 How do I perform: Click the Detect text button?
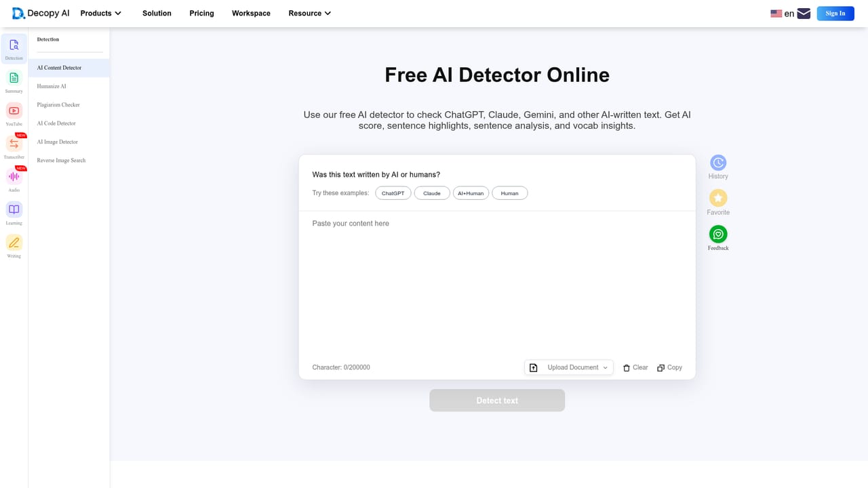[x=497, y=401]
